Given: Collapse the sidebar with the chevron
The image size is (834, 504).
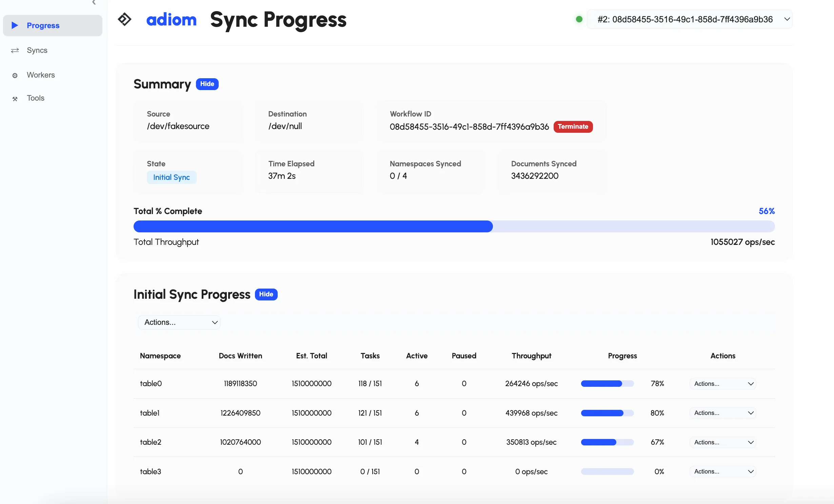Looking at the screenshot, I should (94, 2).
